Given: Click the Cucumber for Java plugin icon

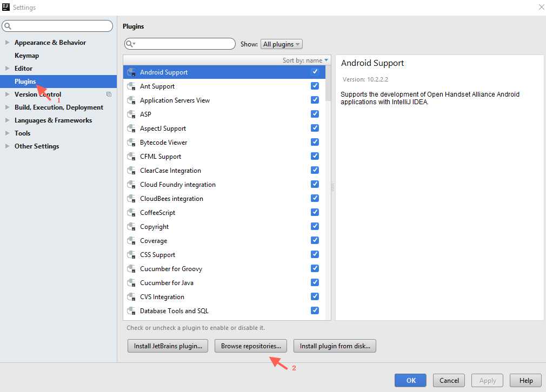Looking at the screenshot, I should (131, 283).
